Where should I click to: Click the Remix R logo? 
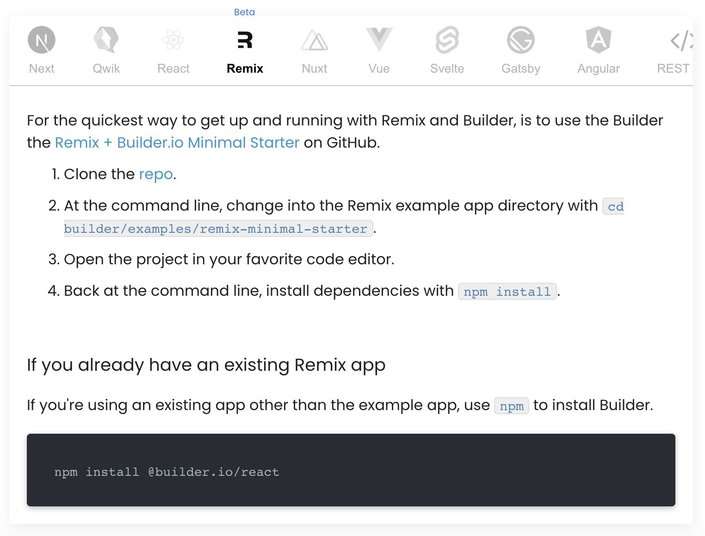(245, 40)
